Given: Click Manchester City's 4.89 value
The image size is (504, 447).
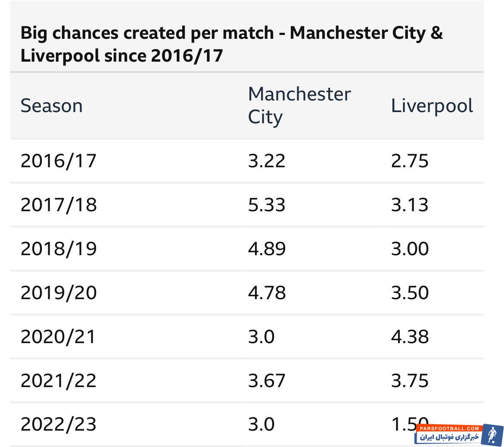Looking at the screenshot, I should (x=266, y=249).
